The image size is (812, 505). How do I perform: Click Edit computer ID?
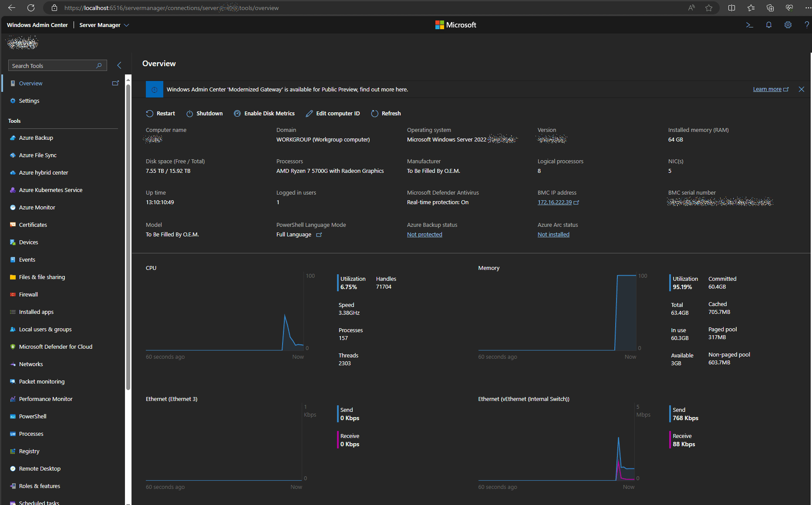(333, 114)
